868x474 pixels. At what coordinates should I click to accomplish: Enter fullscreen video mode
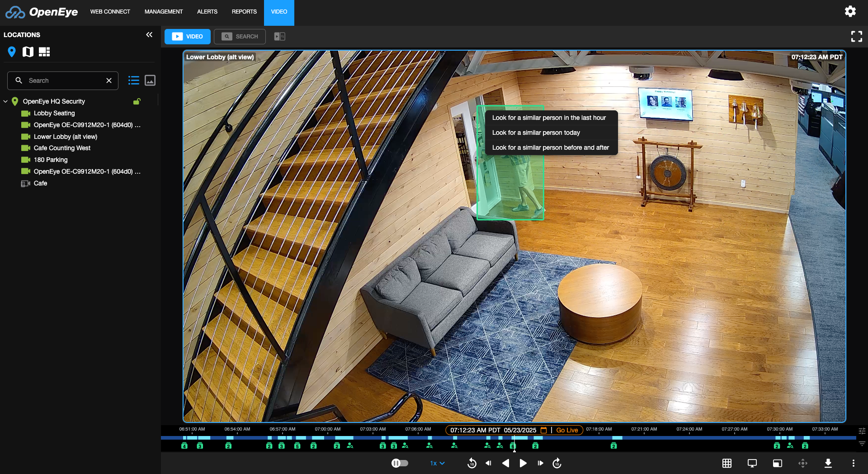pyautogui.click(x=856, y=36)
